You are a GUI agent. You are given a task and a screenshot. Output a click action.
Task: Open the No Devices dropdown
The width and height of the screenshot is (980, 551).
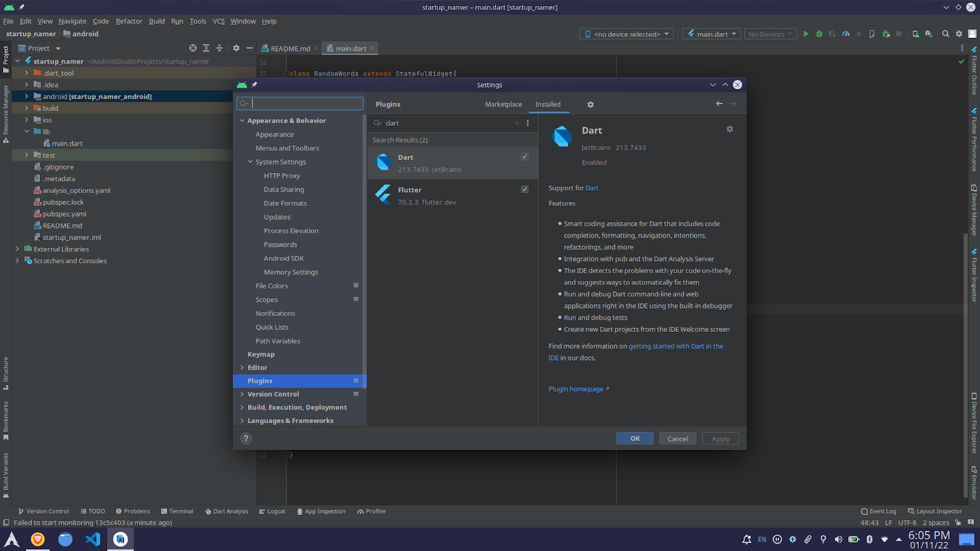770,34
